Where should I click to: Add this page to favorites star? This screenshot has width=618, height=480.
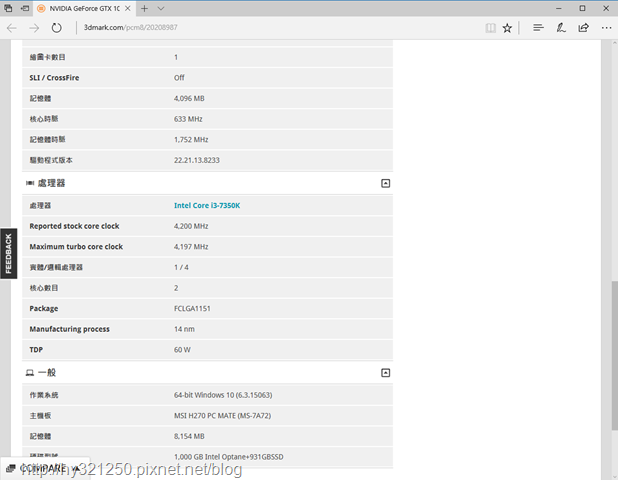tap(507, 28)
